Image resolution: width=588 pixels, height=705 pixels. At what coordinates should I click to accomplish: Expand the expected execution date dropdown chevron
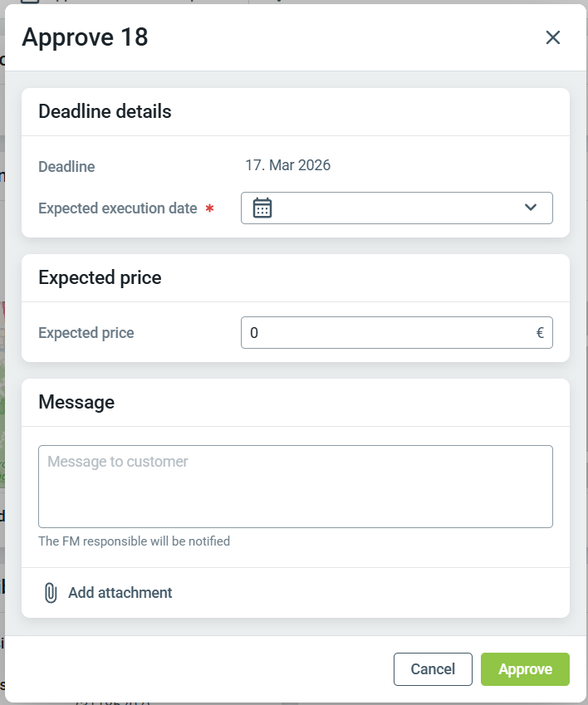pyautogui.click(x=532, y=208)
